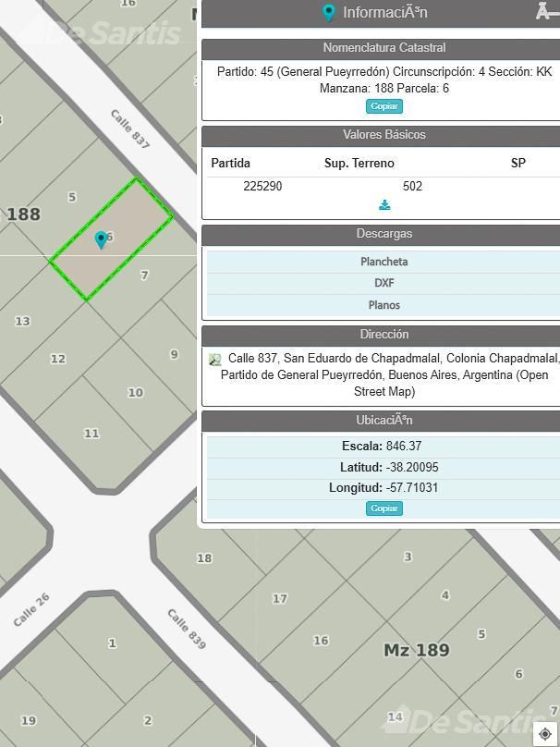This screenshot has height=747, width=560.
Task: Select parcel 7 on the map
Action: (144, 276)
